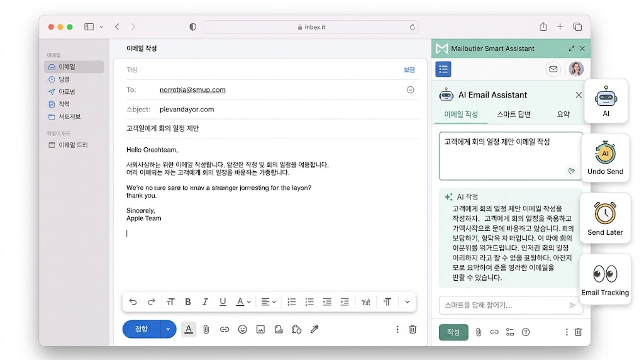This screenshot has width=644, height=360.
Task: Toggle underline formatting
Action: click(223, 301)
